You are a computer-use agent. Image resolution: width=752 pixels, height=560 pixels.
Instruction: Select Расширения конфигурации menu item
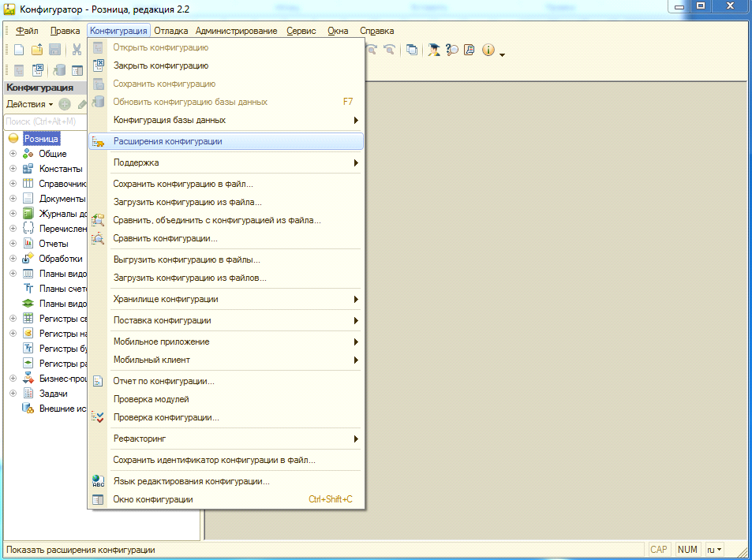pyautogui.click(x=226, y=141)
